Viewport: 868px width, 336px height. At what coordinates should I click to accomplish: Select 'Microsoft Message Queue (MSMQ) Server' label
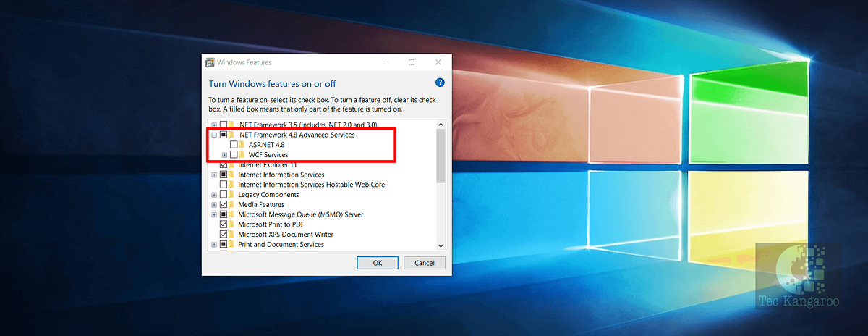tap(301, 214)
